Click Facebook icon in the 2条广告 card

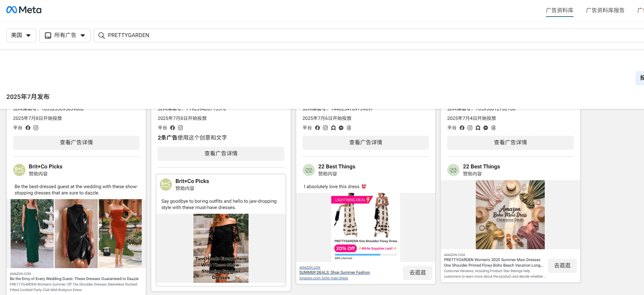coord(173,128)
